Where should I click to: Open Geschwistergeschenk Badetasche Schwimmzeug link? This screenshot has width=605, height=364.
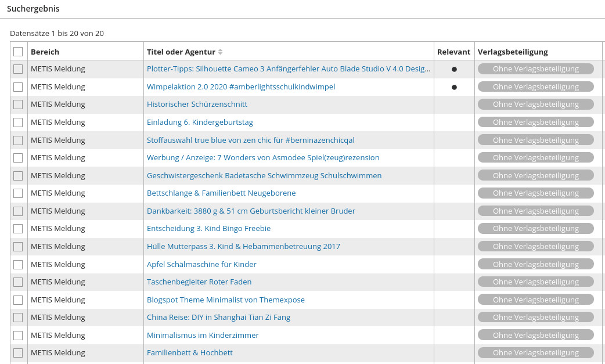click(x=264, y=175)
